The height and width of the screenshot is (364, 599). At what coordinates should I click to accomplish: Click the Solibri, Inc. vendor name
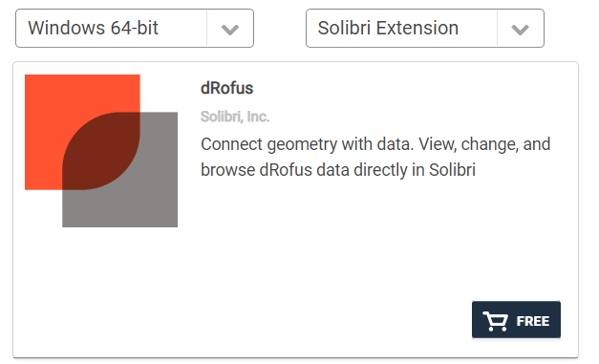[x=235, y=117]
